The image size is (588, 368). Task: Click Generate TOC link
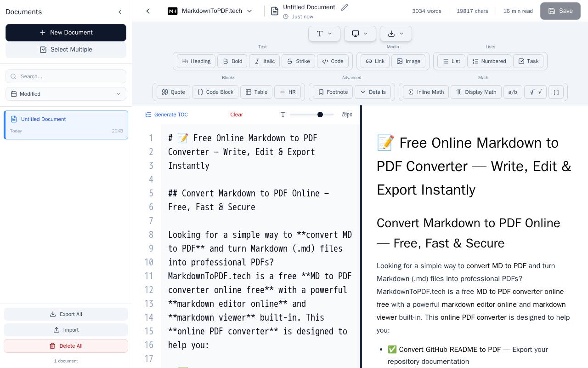tap(166, 115)
